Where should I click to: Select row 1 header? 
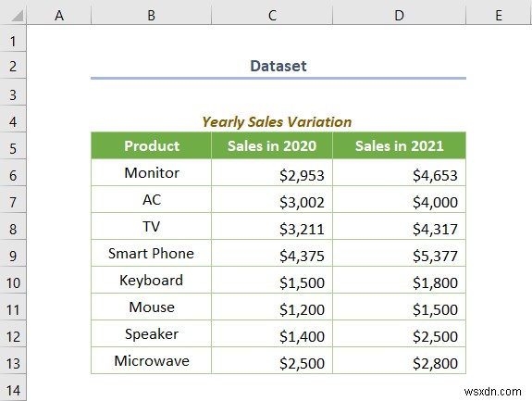point(13,39)
